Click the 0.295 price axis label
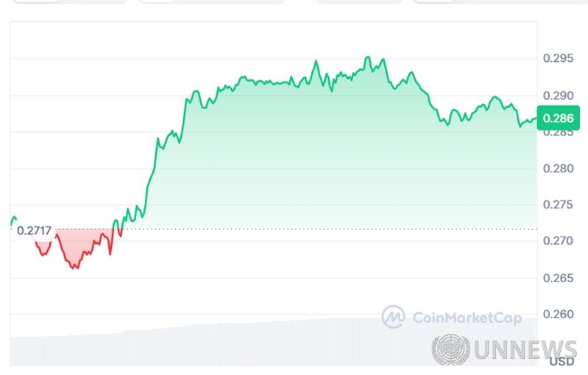 (557, 59)
